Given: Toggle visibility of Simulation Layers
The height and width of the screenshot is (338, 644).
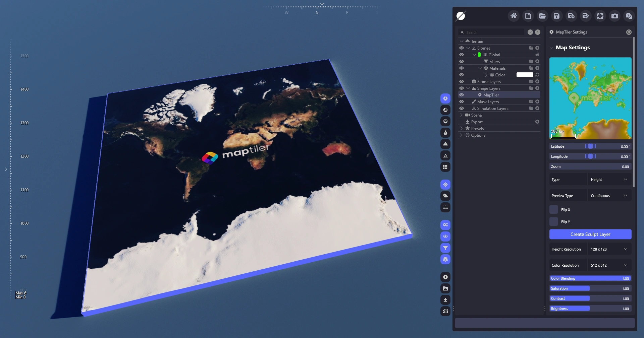Looking at the screenshot, I should tap(462, 108).
